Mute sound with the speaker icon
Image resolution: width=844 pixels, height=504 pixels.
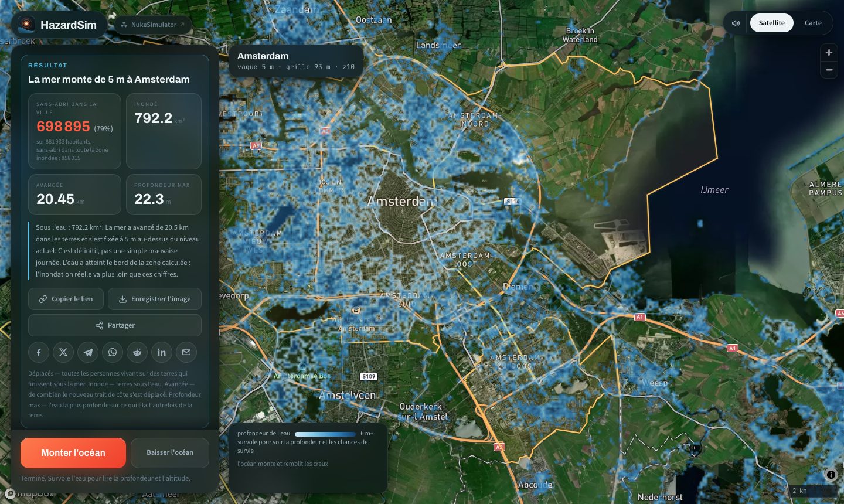[x=736, y=23]
